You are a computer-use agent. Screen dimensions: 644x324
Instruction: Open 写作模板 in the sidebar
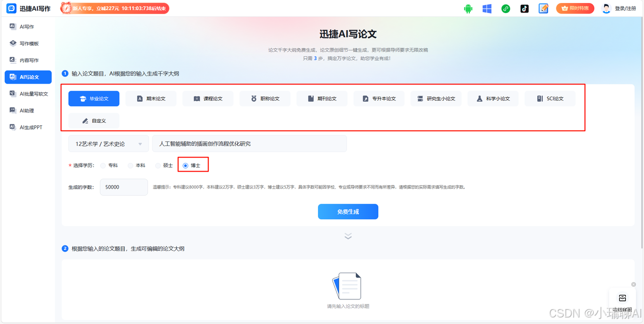28,44
